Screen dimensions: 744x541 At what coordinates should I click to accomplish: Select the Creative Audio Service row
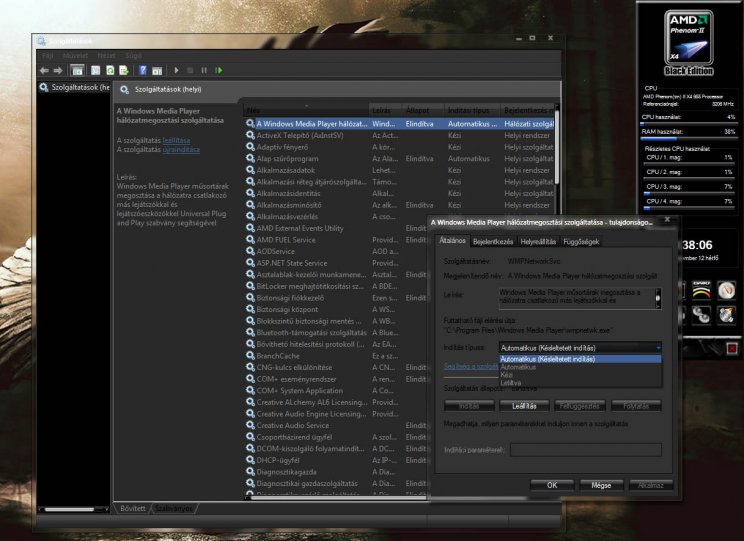pos(336,425)
